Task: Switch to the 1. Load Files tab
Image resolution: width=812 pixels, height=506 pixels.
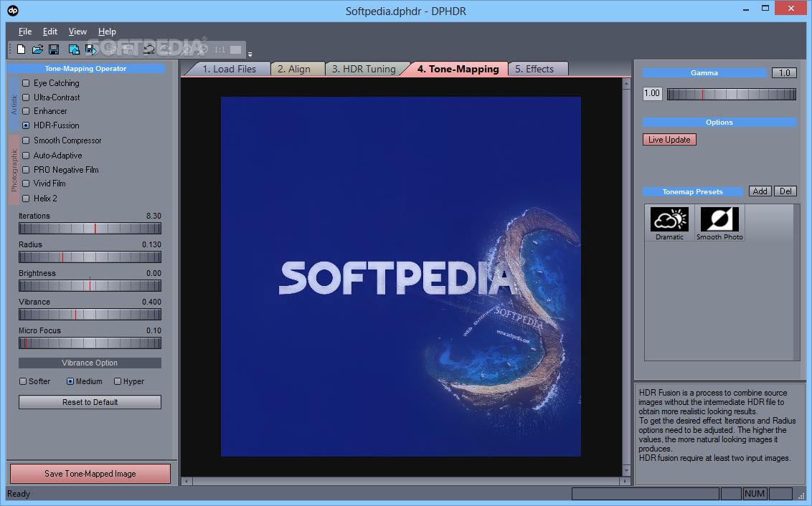Action: pyautogui.click(x=229, y=69)
